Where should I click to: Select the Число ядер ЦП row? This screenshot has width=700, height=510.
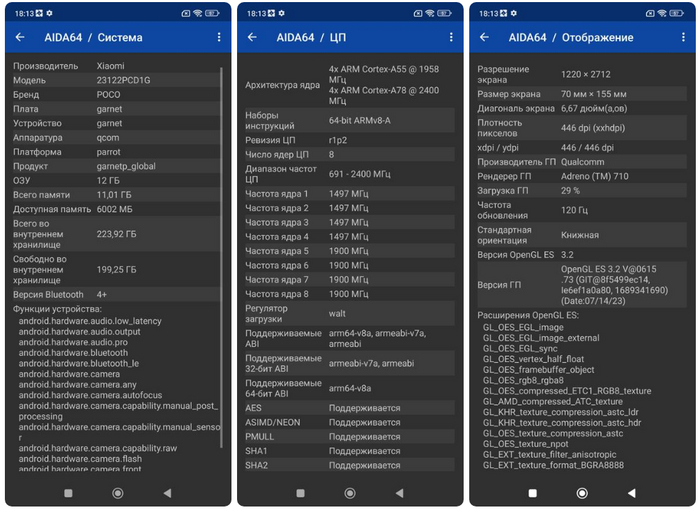(x=350, y=155)
